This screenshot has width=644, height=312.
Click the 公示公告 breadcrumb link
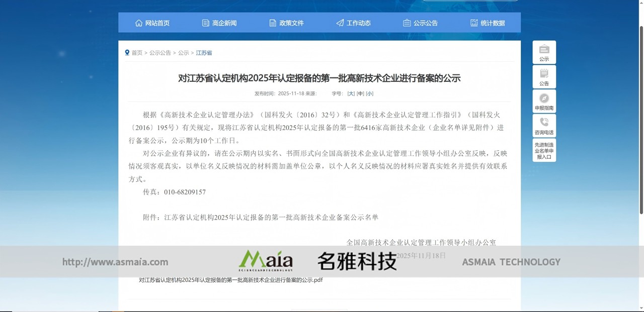[159, 52]
